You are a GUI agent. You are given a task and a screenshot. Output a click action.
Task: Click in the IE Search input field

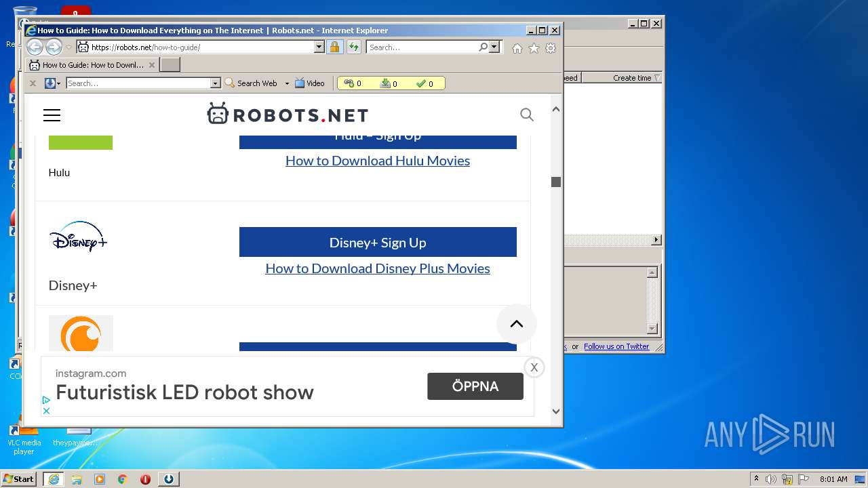(x=422, y=47)
